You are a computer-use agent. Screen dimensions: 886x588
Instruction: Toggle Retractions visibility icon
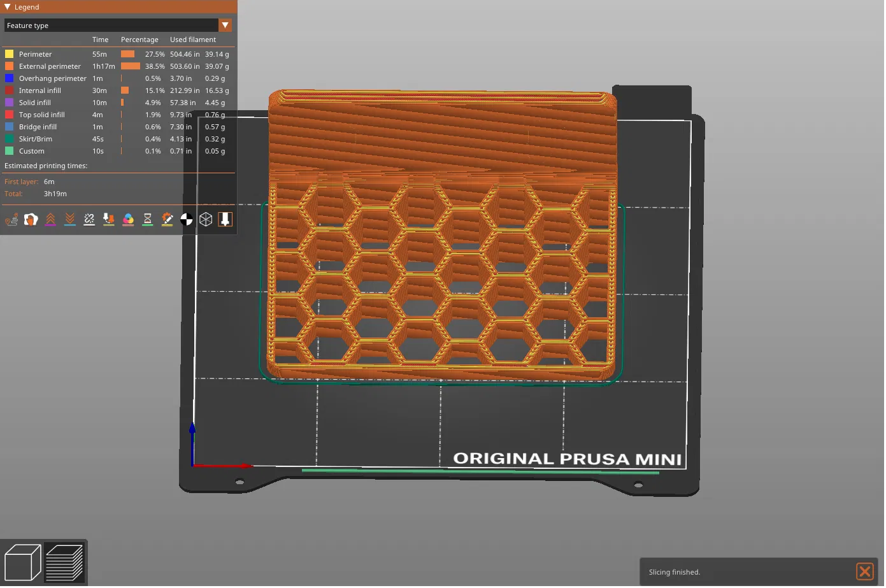point(50,220)
